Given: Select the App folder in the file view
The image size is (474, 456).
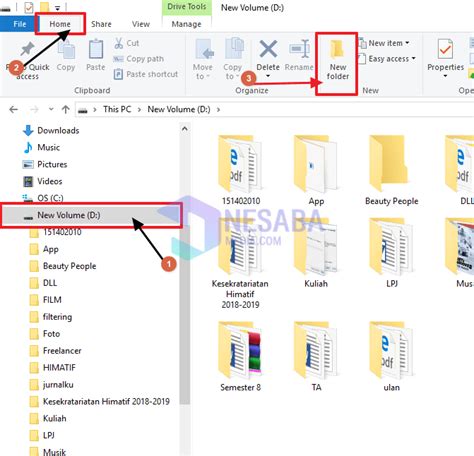Looking at the screenshot, I should (x=316, y=170).
